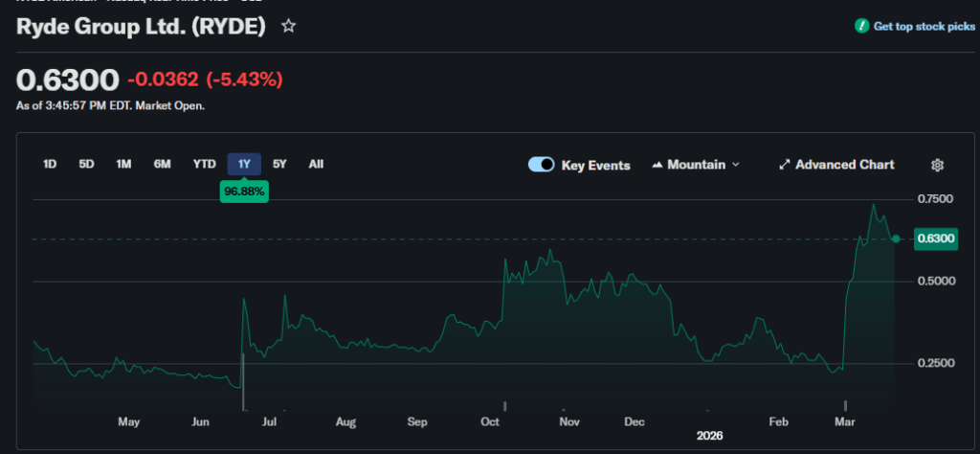The image size is (980, 454).
Task: Show the YTD chart range
Action: pos(204,164)
